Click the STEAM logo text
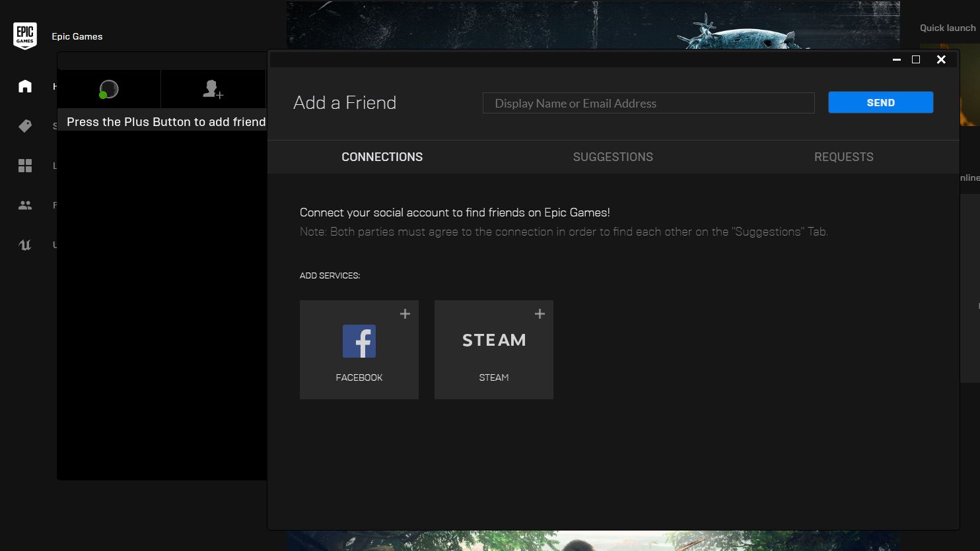 pyautogui.click(x=494, y=340)
